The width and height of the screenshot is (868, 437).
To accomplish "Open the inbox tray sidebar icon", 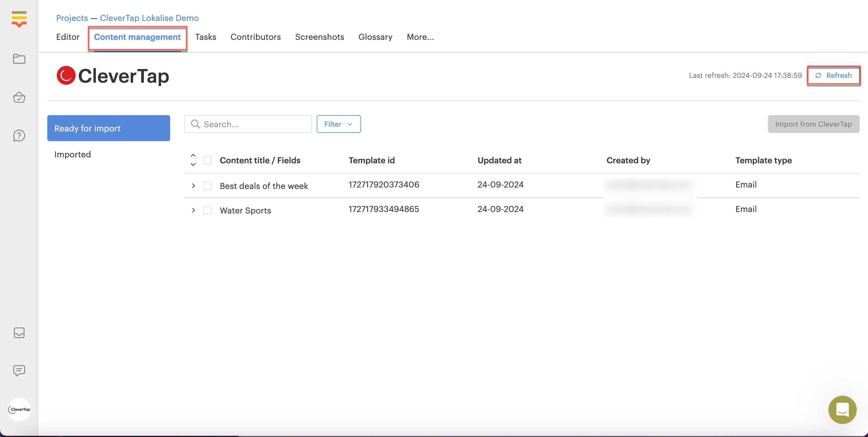I will (19, 333).
